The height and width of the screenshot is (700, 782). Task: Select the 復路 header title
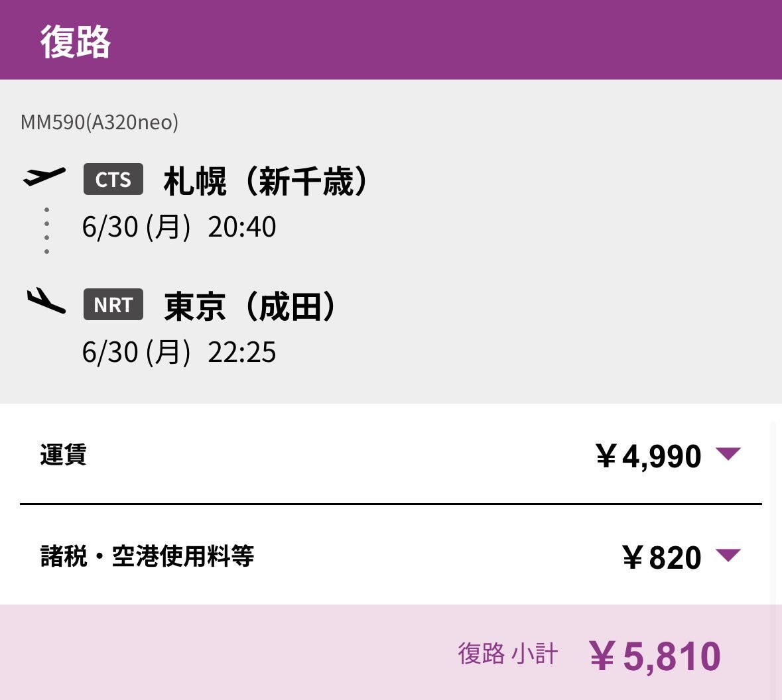(76, 42)
